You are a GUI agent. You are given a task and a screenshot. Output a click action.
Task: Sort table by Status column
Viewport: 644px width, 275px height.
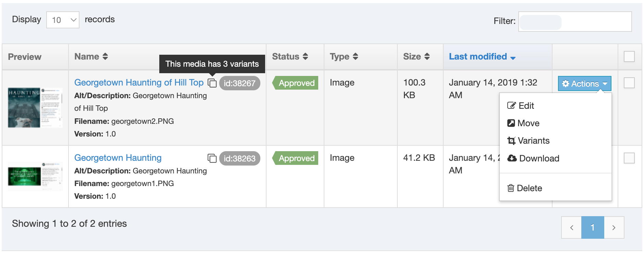[x=305, y=56]
